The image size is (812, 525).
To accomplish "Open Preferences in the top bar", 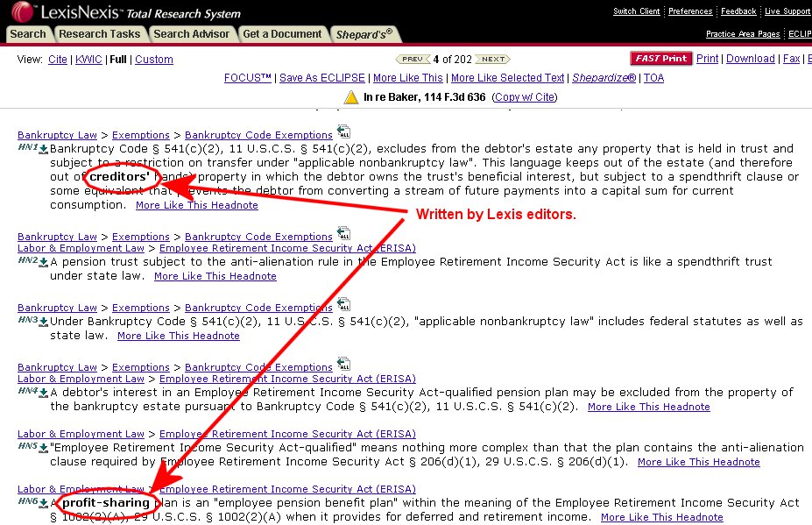I will (x=690, y=11).
